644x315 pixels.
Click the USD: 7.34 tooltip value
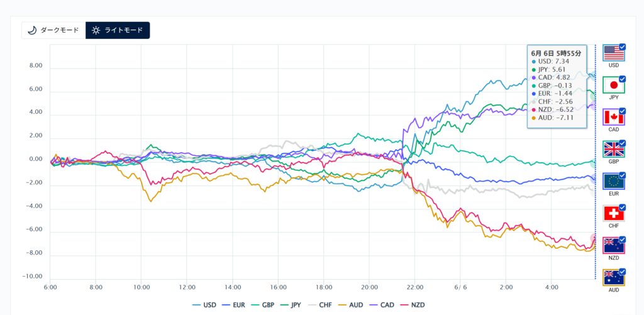(553, 61)
